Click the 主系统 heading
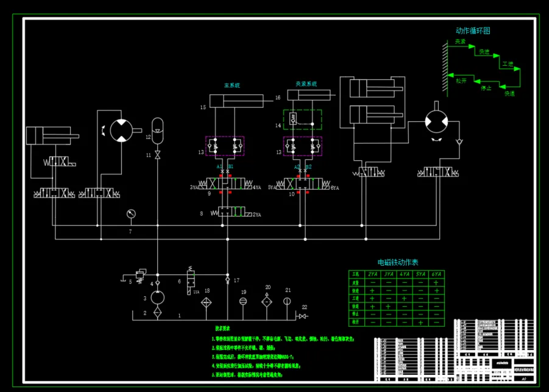 [x=232, y=85]
